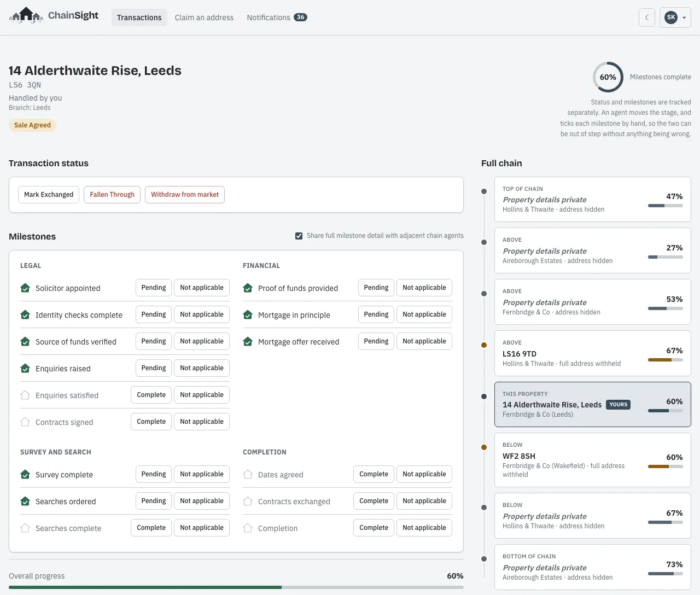The width and height of the screenshot is (700, 595).
Task: Open the Transactions tab
Action: 139,17
